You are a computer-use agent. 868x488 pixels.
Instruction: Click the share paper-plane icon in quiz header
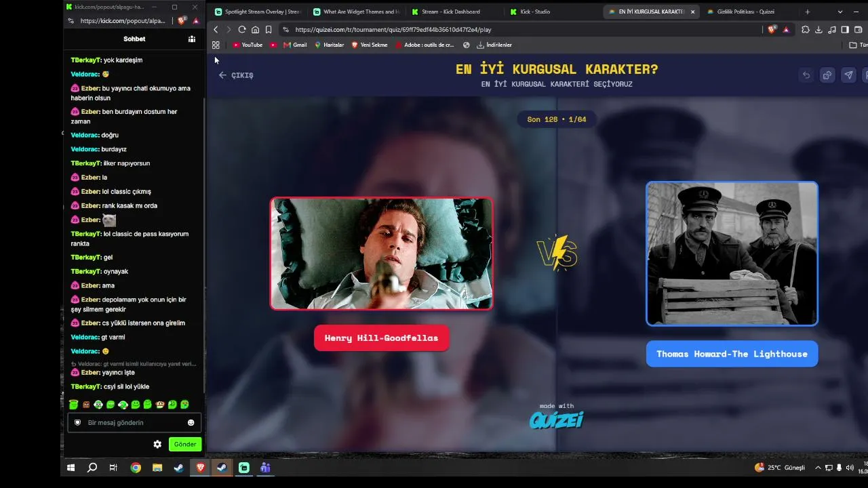(848, 75)
